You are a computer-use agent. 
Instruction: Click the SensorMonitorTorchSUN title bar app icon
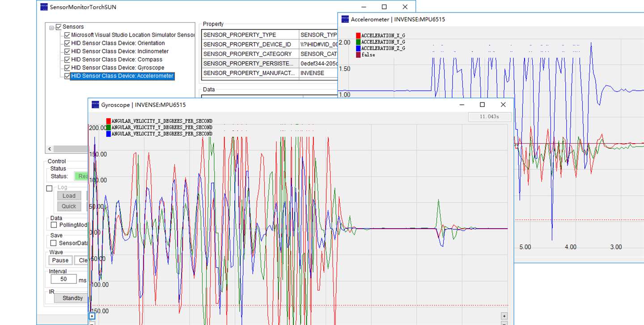pos(44,7)
